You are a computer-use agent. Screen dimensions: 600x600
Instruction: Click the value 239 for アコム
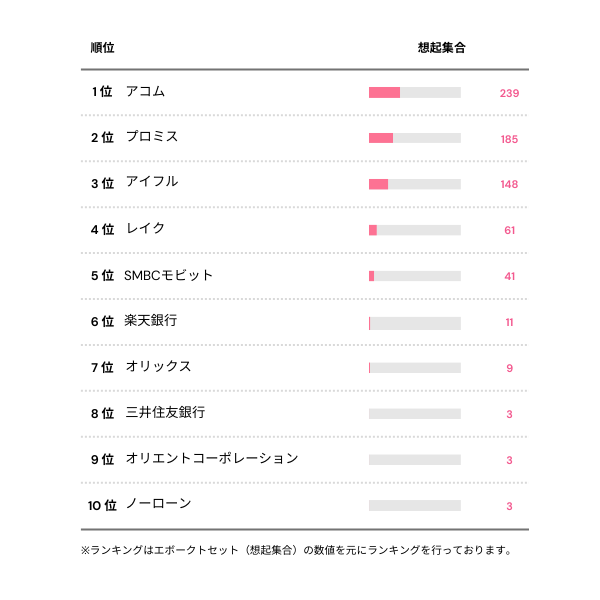click(x=509, y=93)
